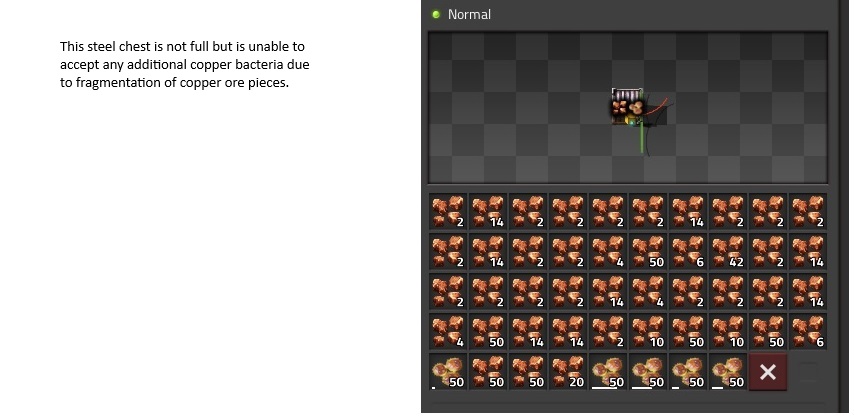The width and height of the screenshot is (854, 419).
Task: Click the green Normal status indicator
Action: [436, 15]
